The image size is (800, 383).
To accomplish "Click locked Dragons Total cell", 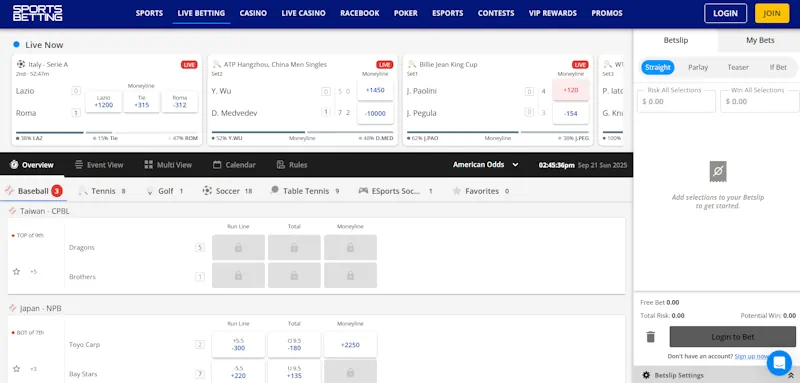I will point(294,247).
